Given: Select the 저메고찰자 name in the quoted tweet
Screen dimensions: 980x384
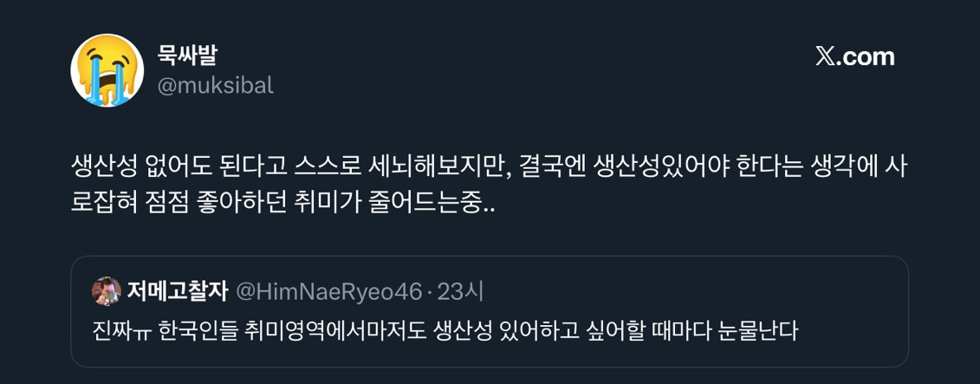Looking at the screenshot, I should point(178,292).
